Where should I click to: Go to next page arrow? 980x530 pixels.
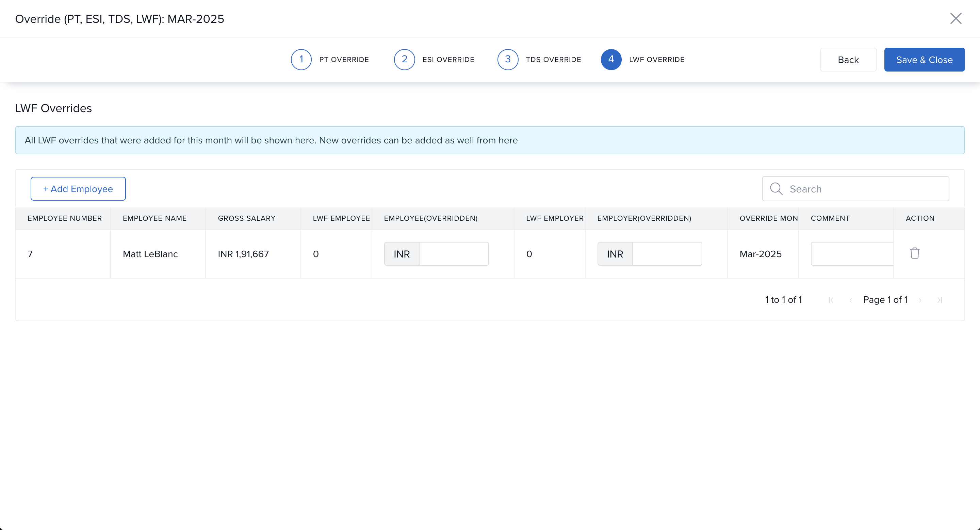tap(920, 300)
